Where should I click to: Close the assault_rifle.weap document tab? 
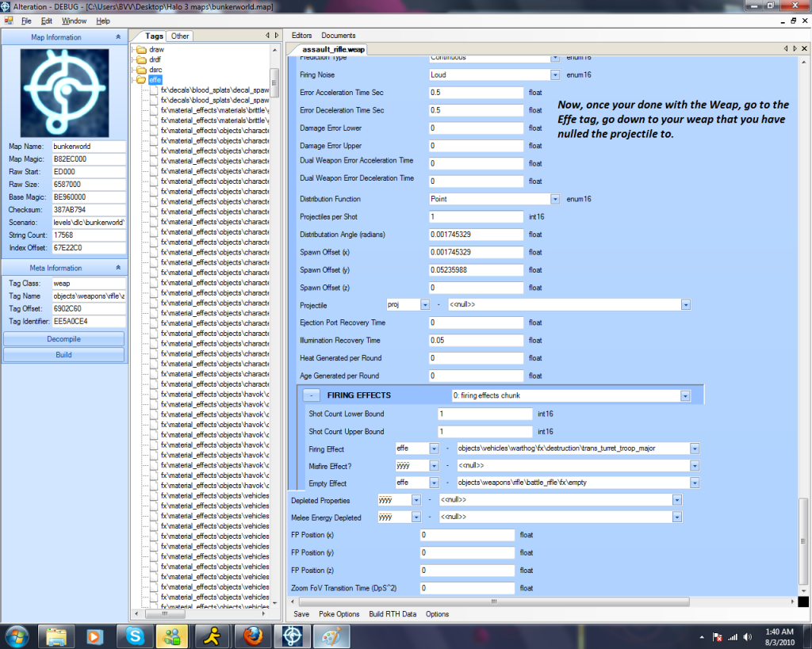(x=804, y=48)
